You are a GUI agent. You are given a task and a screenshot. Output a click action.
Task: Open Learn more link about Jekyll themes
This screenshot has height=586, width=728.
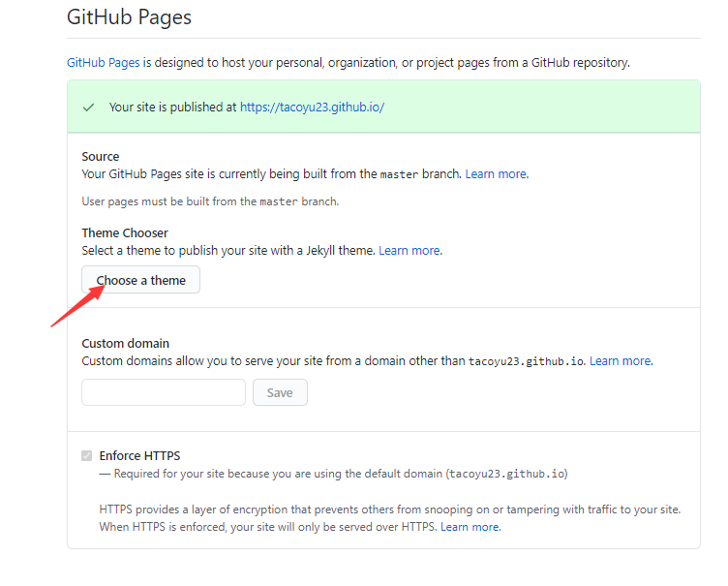coord(409,251)
